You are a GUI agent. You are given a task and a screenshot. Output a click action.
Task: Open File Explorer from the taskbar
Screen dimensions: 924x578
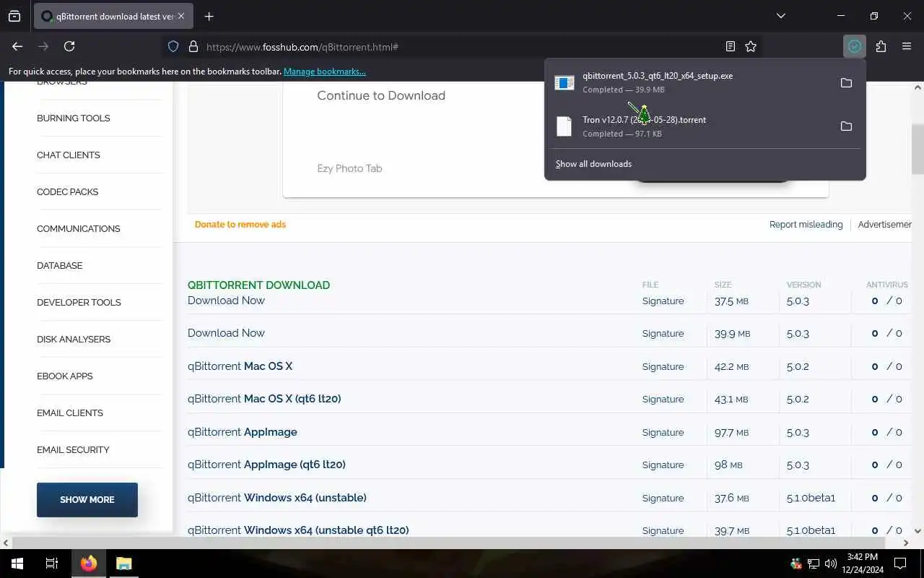point(123,564)
